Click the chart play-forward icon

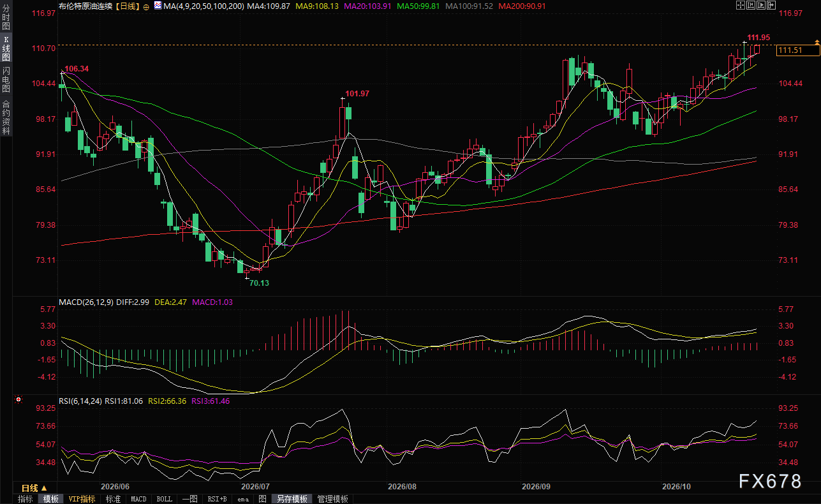point(761,5)
